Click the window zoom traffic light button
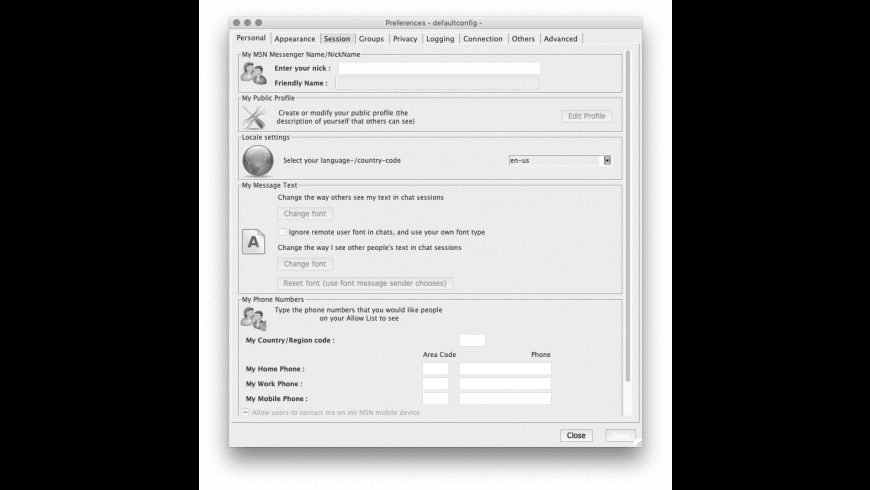This screenshot has height=490, width=870. point(259,23)
